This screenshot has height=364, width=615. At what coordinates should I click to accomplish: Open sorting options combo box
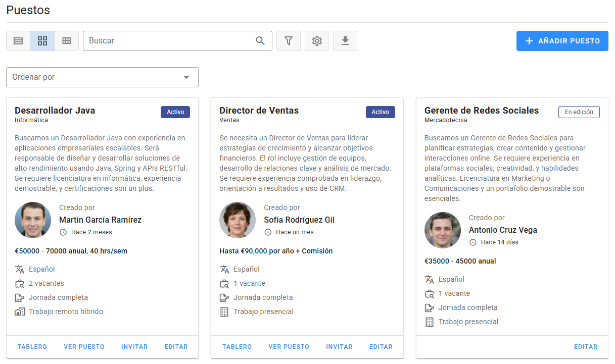(x=102, y=77)
